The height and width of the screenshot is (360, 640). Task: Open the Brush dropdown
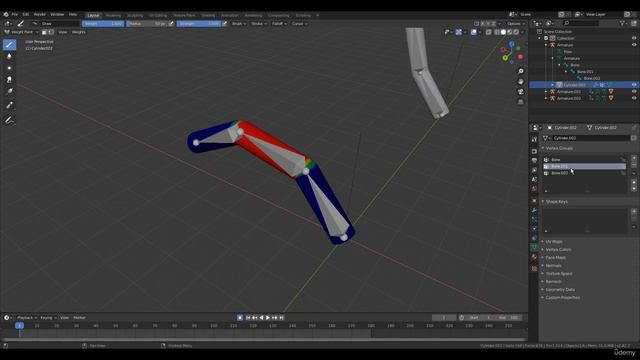click(x=239, y=24)
